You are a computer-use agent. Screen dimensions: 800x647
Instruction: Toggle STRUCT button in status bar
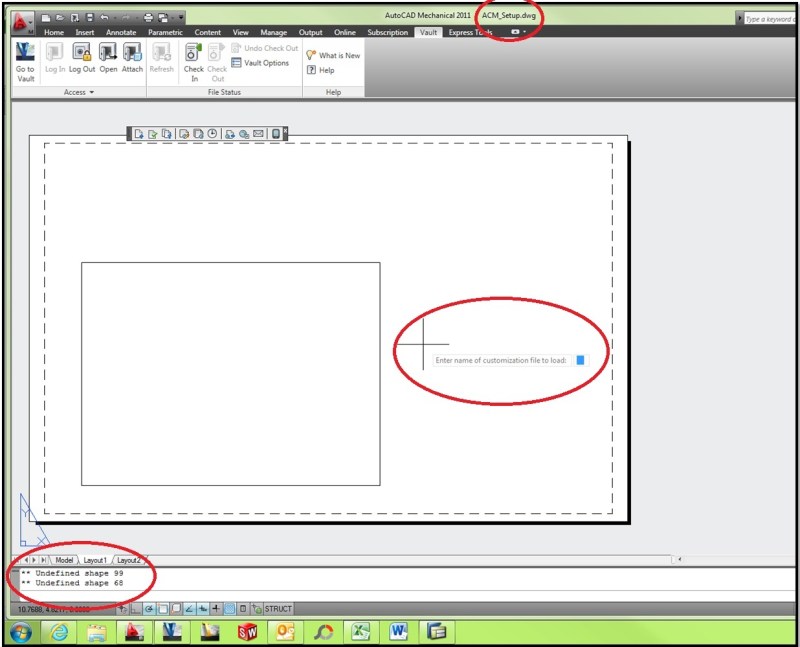pyautogui.click(x=278, y=609)
